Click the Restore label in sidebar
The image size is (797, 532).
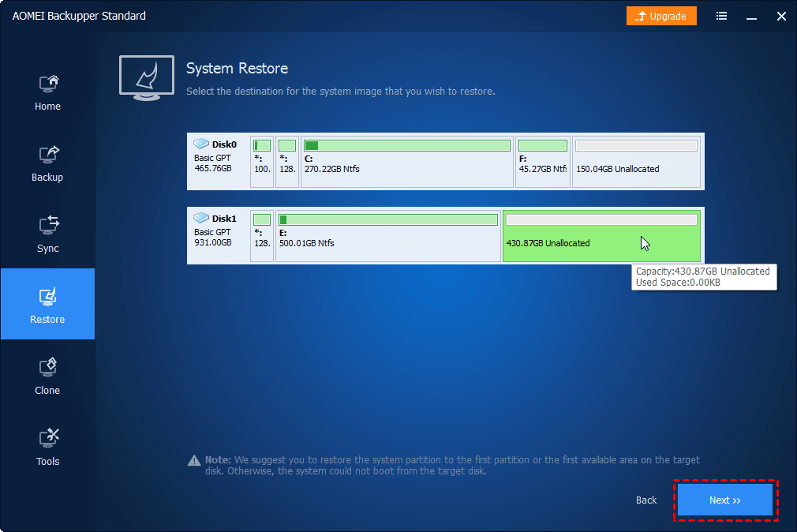tap(47, 320)
